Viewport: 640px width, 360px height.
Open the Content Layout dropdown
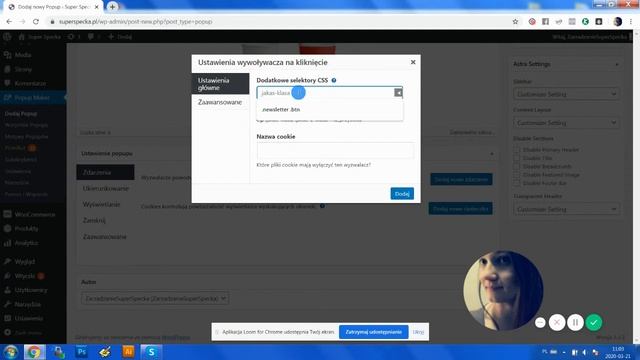coord(566,123)
